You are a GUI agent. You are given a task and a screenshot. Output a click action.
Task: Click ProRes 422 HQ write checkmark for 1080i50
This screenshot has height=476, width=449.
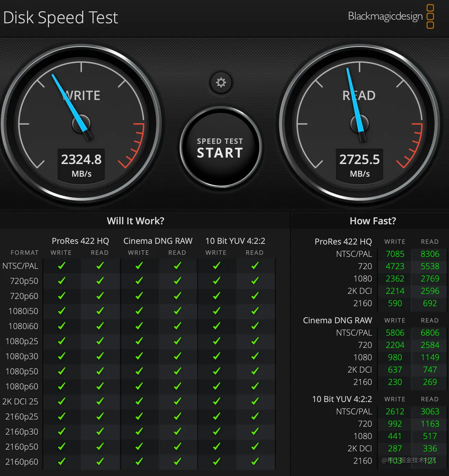pyautogui.click(x=62, y=311)
